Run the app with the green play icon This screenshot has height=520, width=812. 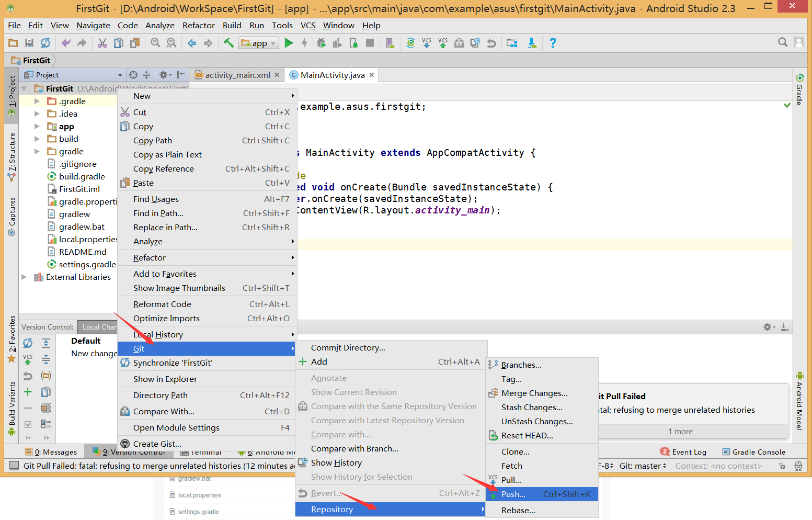pos(289,43)
